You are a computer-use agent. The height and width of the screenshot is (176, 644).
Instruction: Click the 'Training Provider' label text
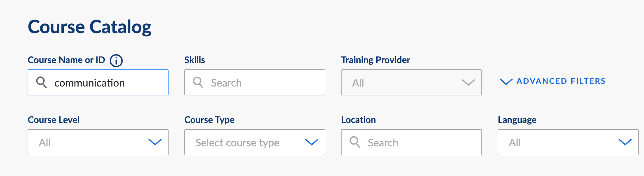click(375, 60)
